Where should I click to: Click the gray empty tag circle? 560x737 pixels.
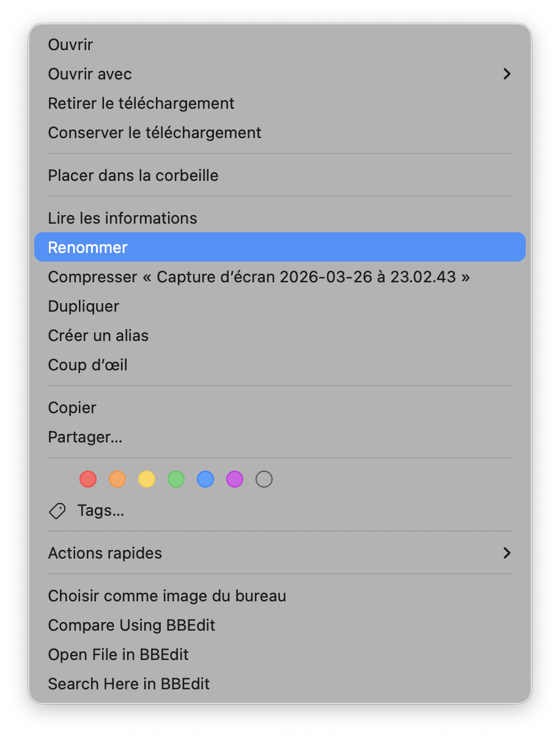pos(264,479)
